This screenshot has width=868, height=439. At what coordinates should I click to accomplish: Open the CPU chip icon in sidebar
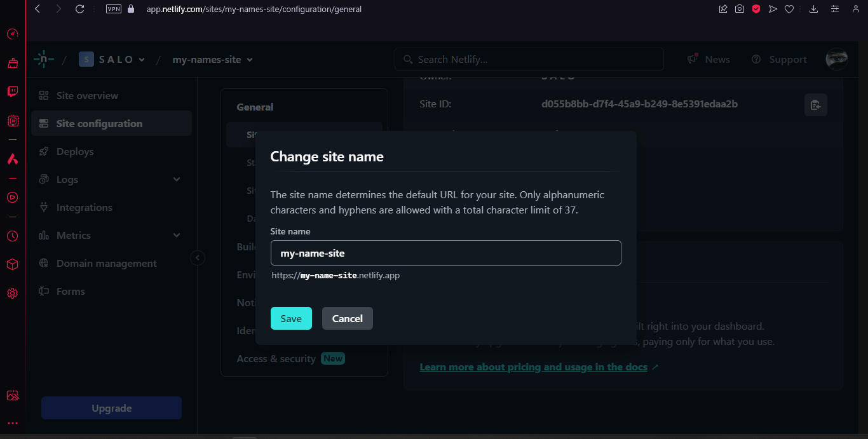pos(12,120)
